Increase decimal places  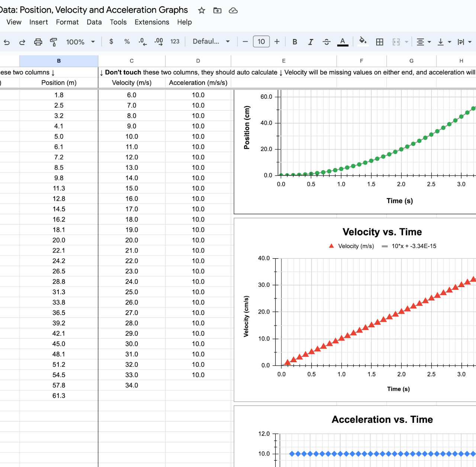tap(158, 42)
